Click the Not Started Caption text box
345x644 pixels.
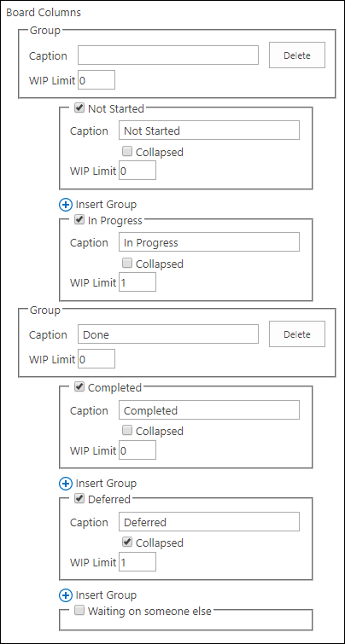click(209, 131)
